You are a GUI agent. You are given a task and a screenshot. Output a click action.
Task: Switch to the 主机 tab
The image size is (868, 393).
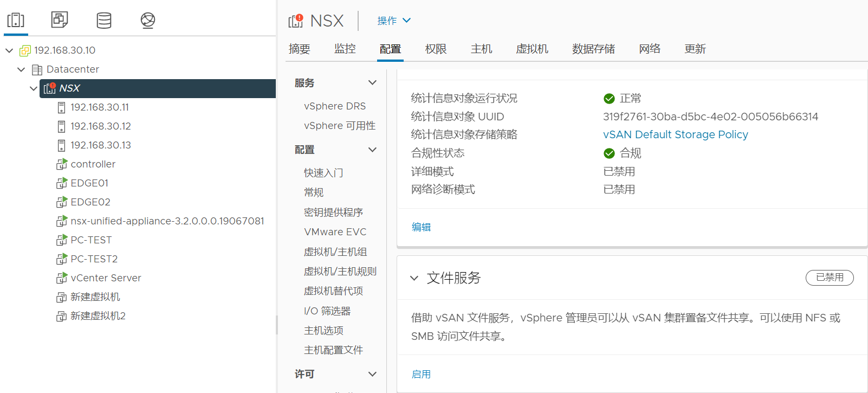click(482, 49)
